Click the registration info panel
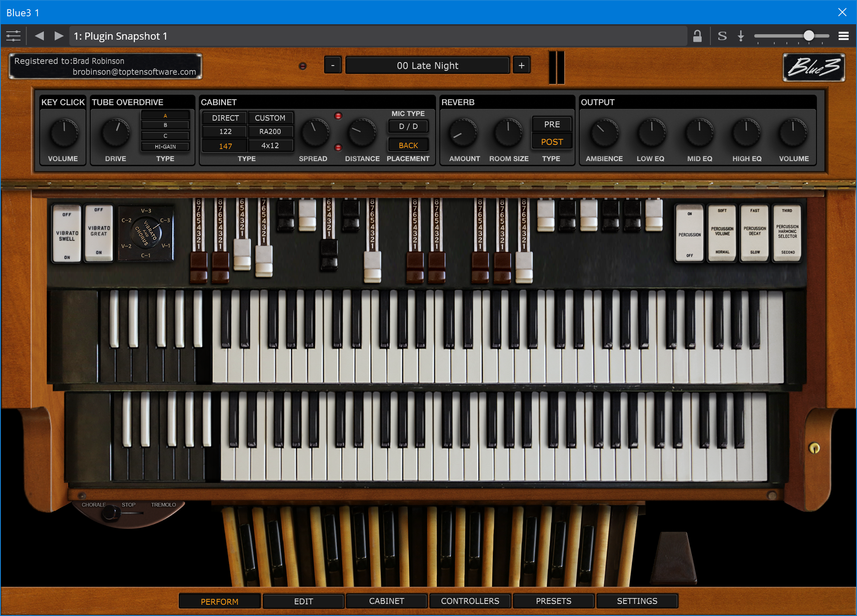This screenshot has width=857, height=616. [x=105, y=66]
